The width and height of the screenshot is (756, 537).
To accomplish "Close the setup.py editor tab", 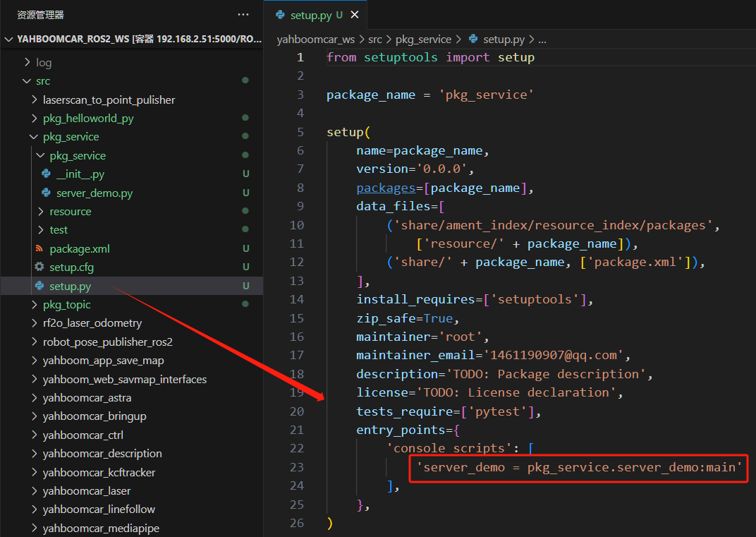I will pos(354,15).
